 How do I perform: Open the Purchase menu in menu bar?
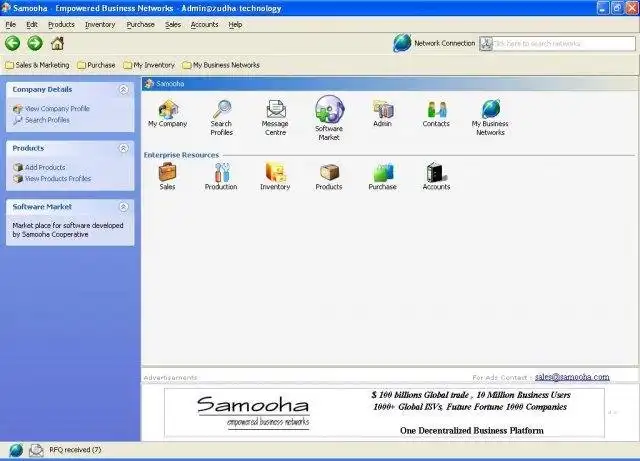click(140, 24)
